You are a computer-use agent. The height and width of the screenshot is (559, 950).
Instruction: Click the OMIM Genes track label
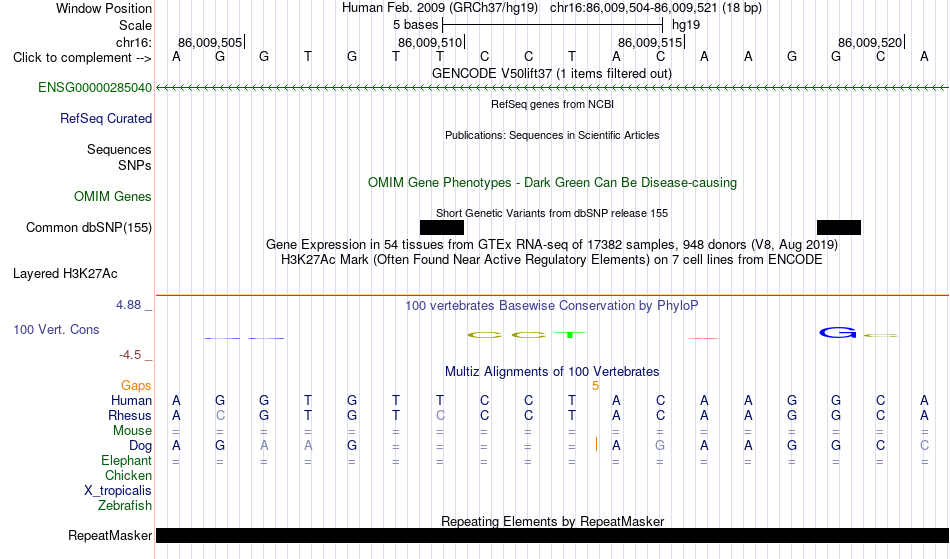[x=113, y=197]
